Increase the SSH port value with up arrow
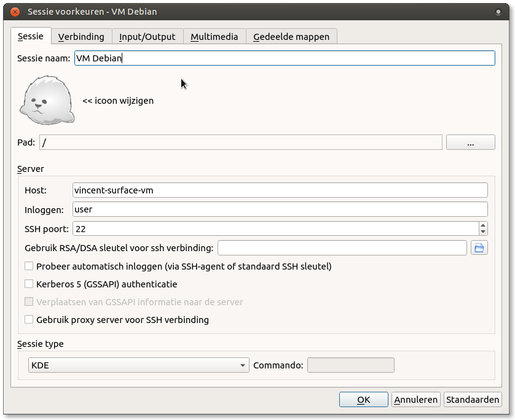The height and width of the screenshot is (420, 515). (x=483, y=225)
